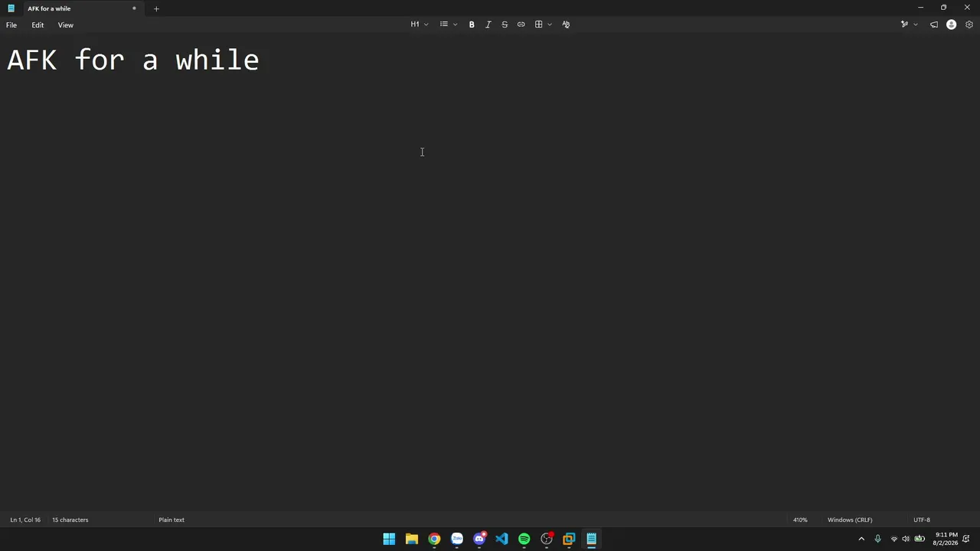Expand the AI writing options chevron
This screenshot has width=980, height=551.
916,24
